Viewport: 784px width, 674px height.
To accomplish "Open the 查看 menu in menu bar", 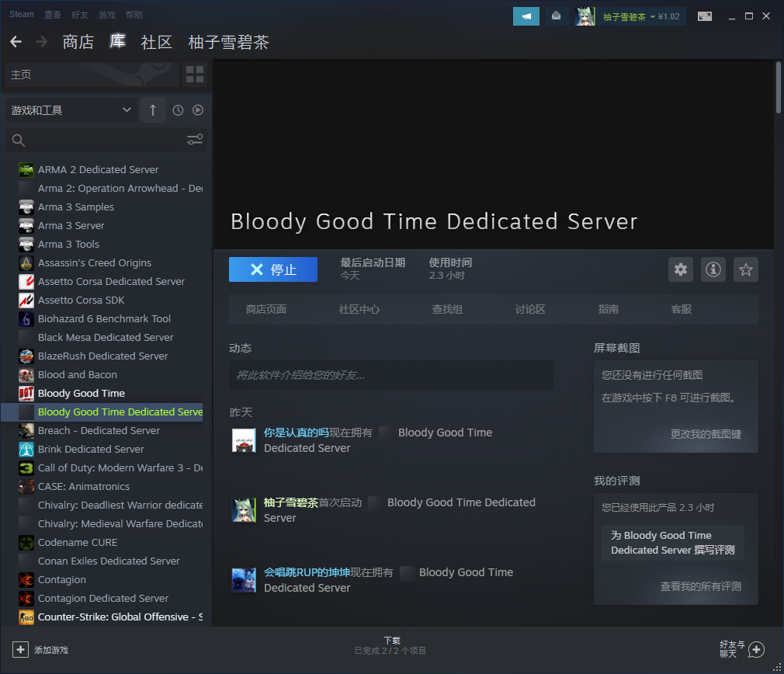I will [53, 14].
